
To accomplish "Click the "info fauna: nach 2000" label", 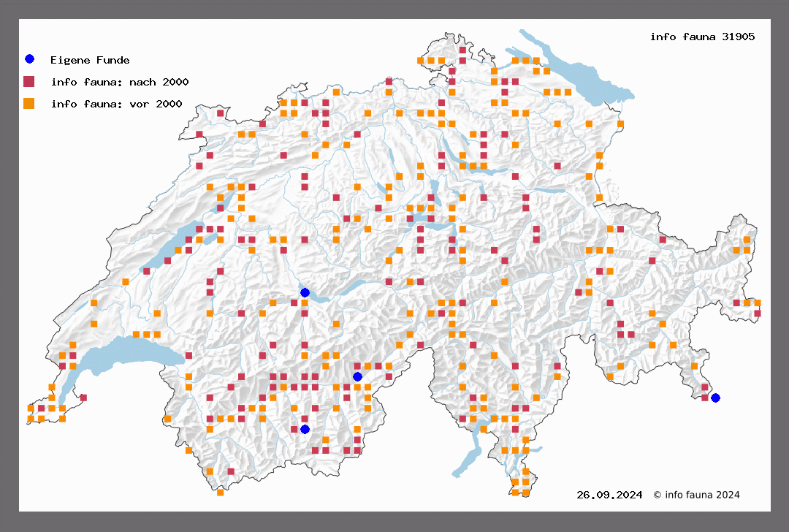I will tap(115, 82).
